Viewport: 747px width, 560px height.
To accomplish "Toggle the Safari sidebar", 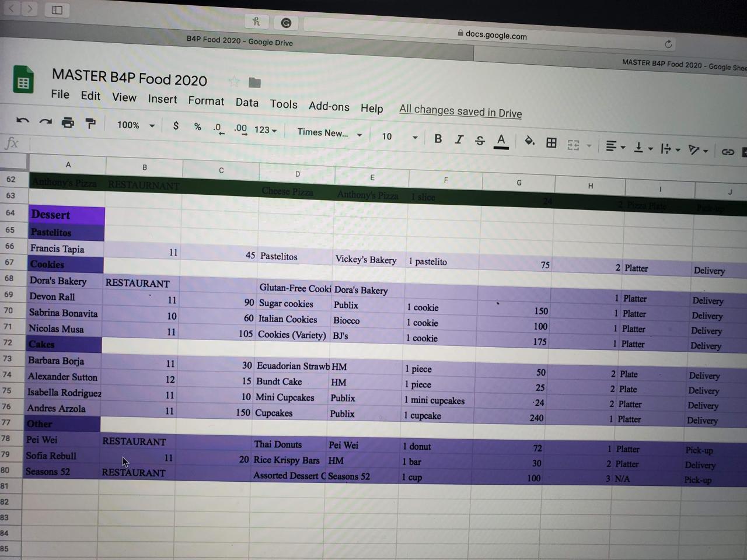I will (57, 10).
